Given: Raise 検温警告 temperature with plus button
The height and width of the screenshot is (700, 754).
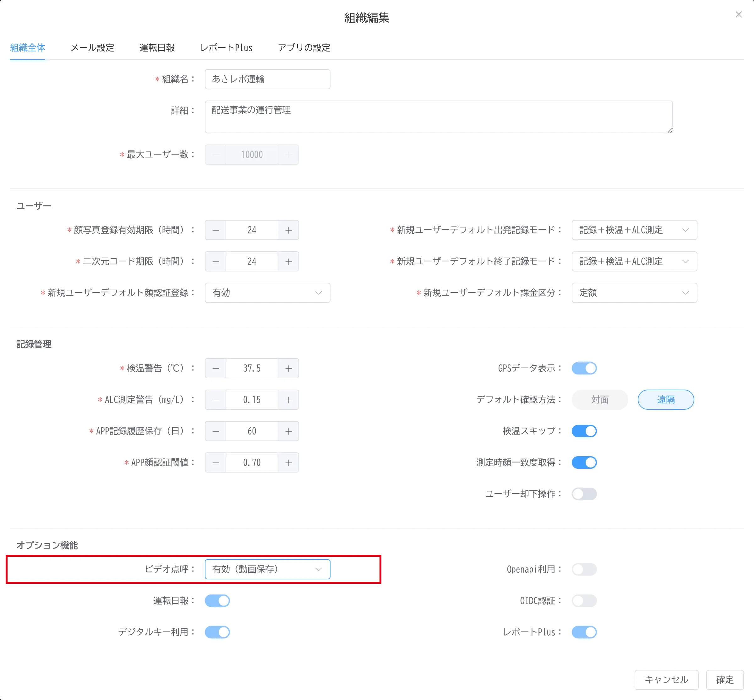Looking at the screenshot, I should click(289, 368).
